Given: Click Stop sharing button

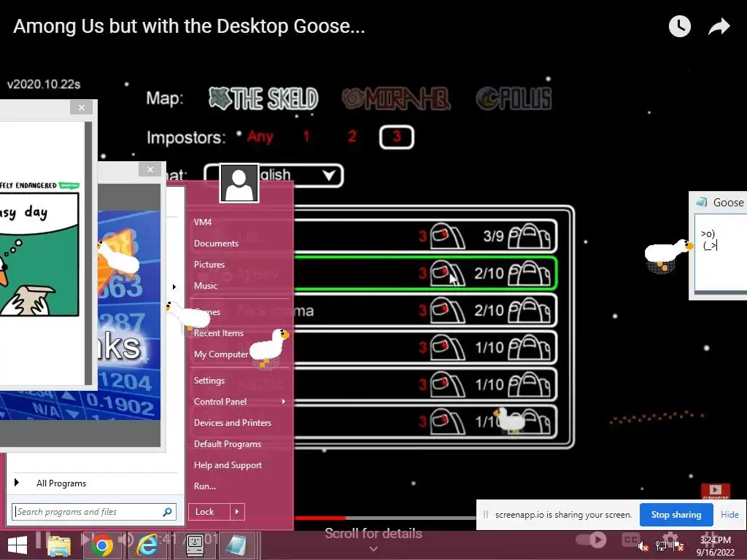Looking at the screenshot, I should point(676,515).
